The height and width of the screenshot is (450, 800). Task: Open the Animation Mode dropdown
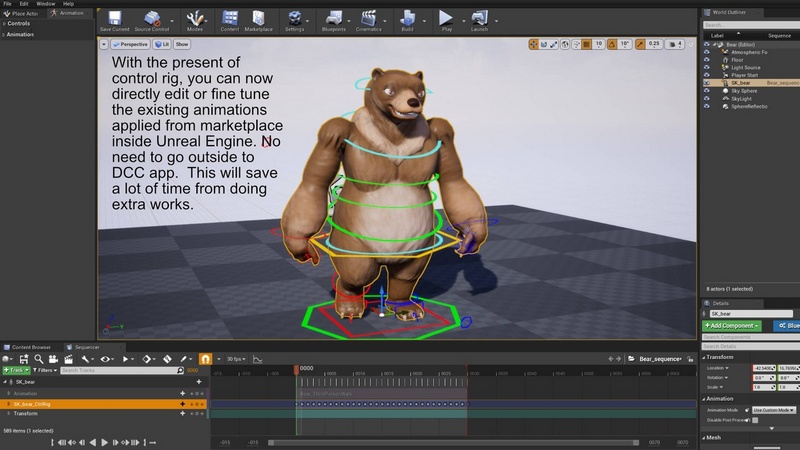(773, 410)
